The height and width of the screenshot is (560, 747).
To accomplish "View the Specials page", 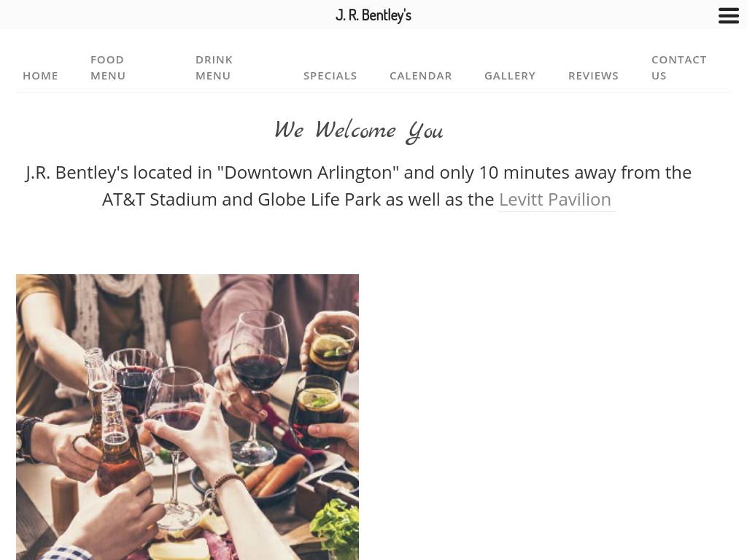I will coord(330,76).
